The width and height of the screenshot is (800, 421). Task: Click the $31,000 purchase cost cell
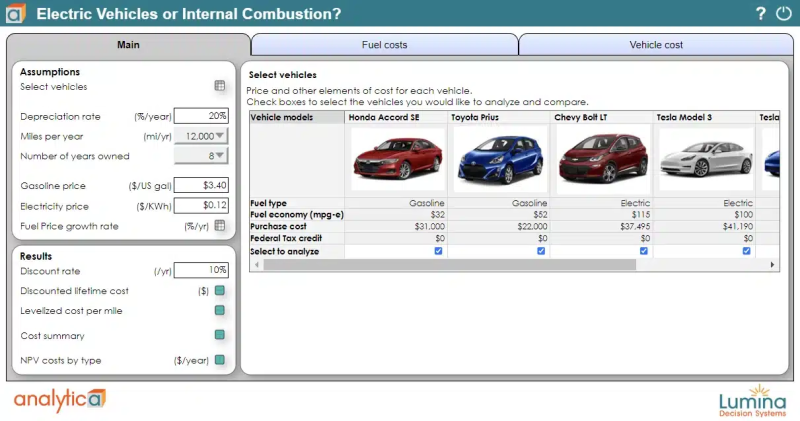(396, 226)
